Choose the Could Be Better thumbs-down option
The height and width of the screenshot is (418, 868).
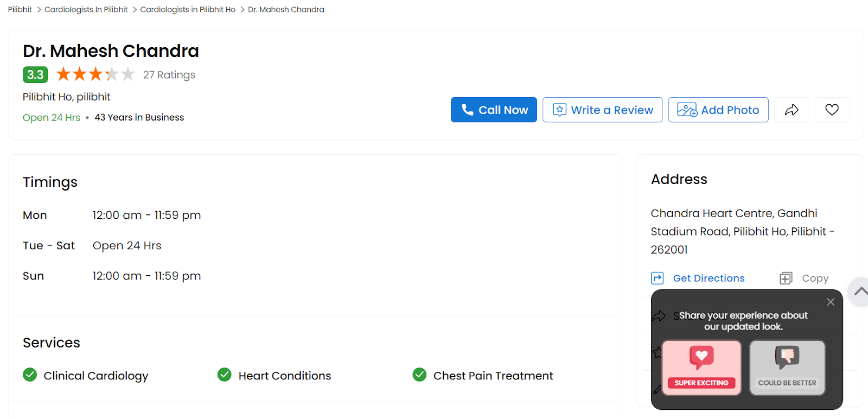[x=787, y=368]
